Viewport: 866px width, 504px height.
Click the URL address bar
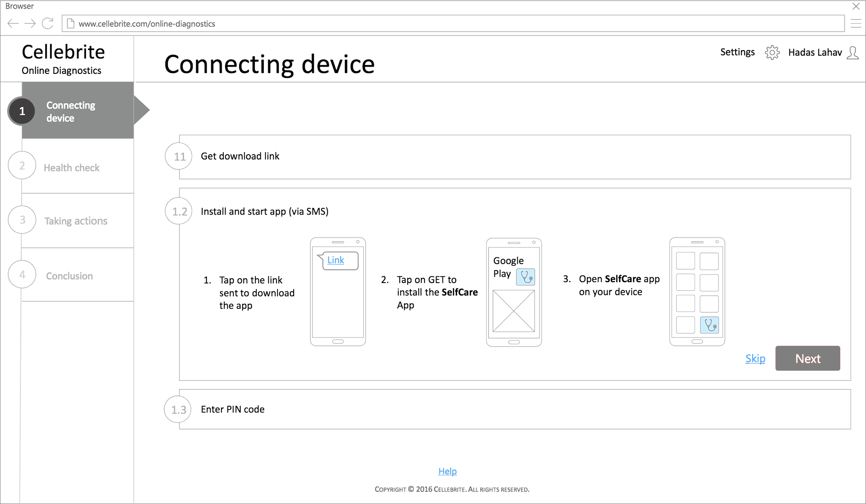coord(453,23)
